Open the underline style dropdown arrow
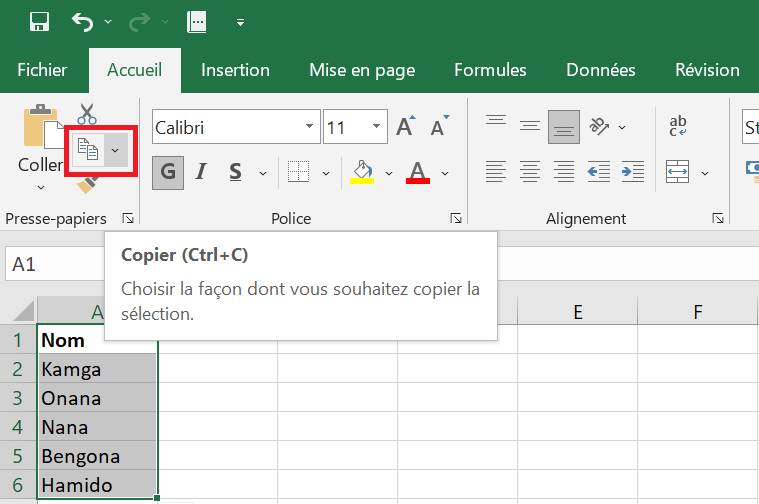 point(263,173)
